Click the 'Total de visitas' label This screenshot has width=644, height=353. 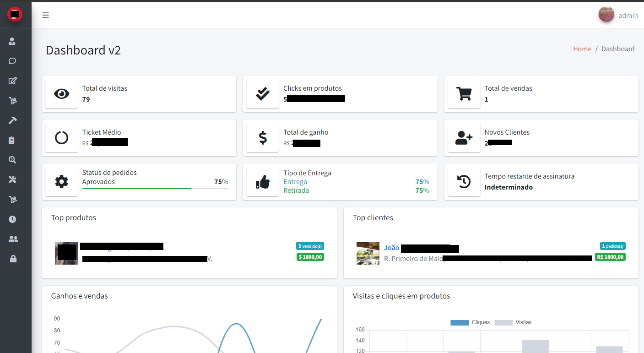coord(105,88)
